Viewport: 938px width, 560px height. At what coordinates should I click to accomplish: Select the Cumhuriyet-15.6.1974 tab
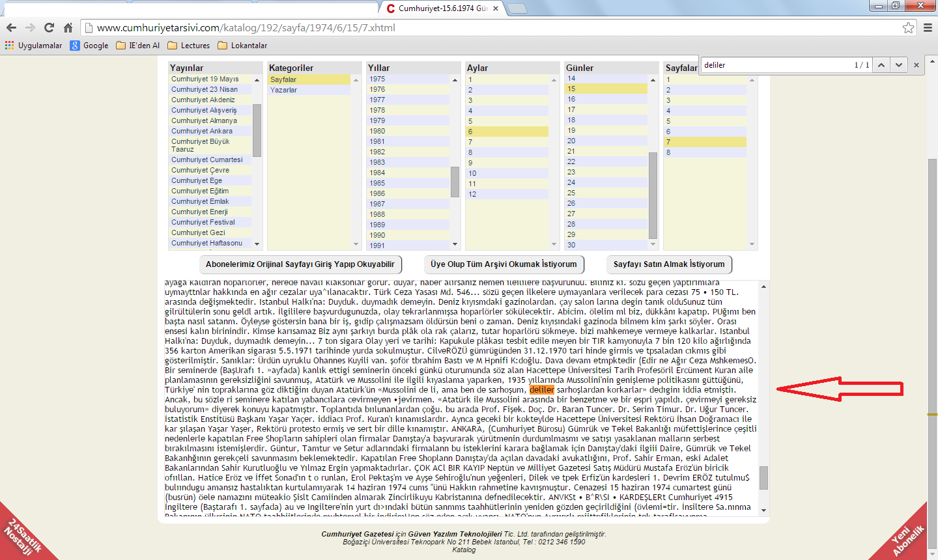click(x=442, y=8)
